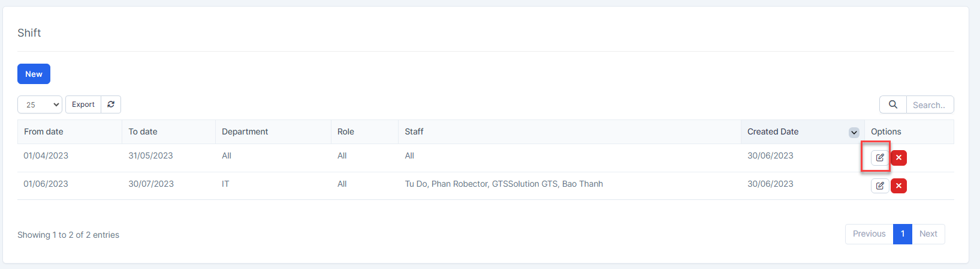Click the refresh table icon
Viewport: 980px width, 269px height.
click(x=111, y=104)
